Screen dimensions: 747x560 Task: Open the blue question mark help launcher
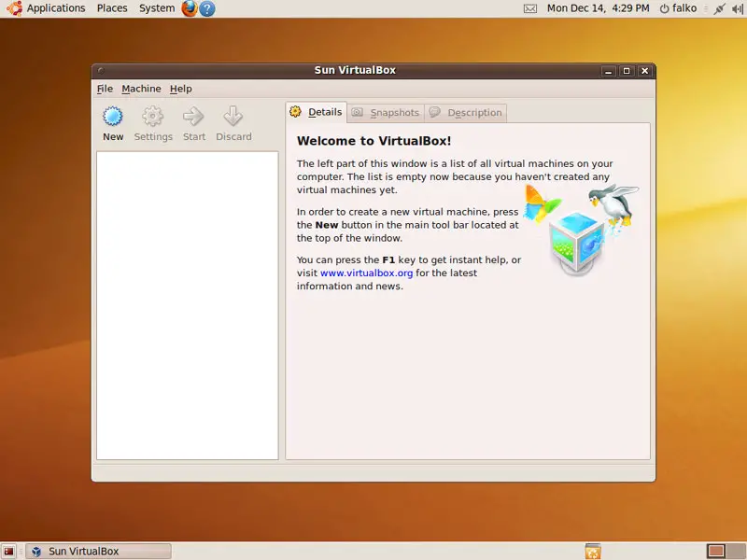pyautogui.click(x=206, y=8)
